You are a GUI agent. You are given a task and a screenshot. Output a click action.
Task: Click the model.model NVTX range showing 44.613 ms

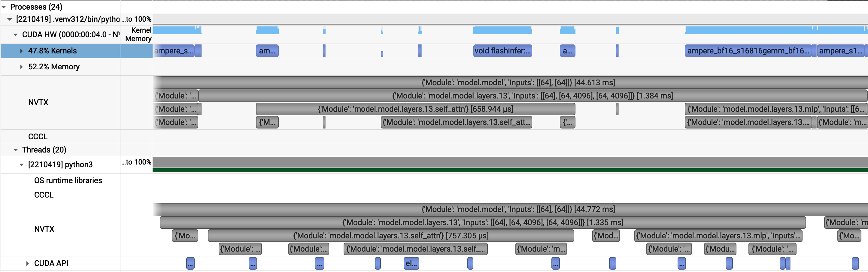click(x=517, y=83)
